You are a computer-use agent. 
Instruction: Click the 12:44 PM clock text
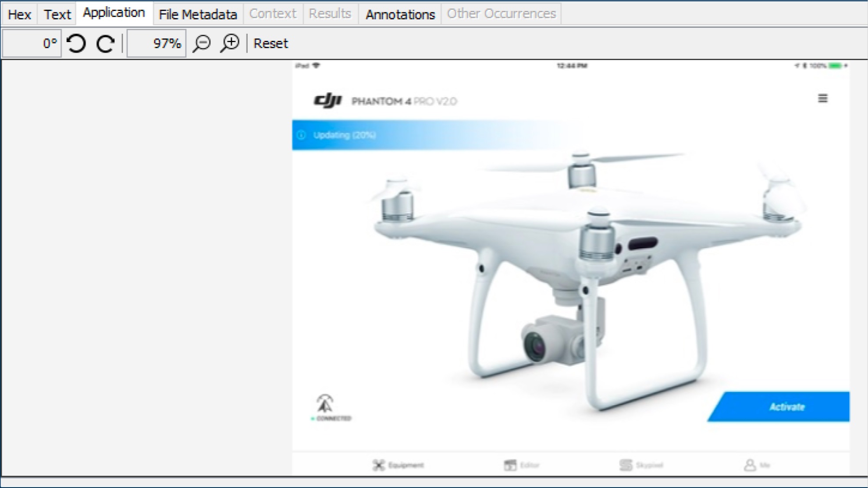[572, 66]
